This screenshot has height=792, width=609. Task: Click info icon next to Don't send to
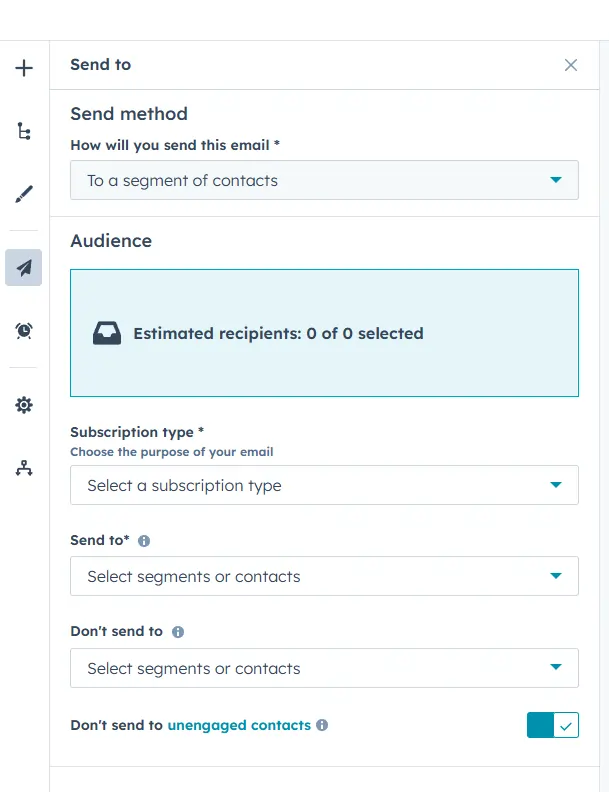tap(178, 632)
